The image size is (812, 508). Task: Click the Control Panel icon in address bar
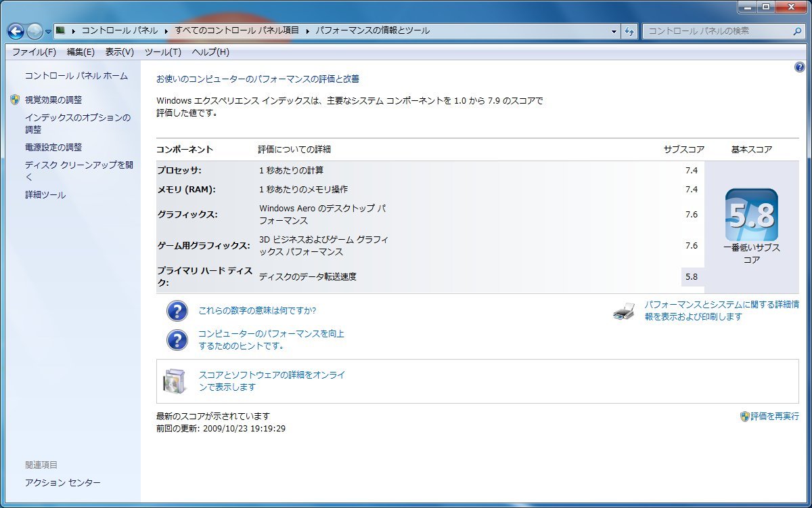coord(60,30)
